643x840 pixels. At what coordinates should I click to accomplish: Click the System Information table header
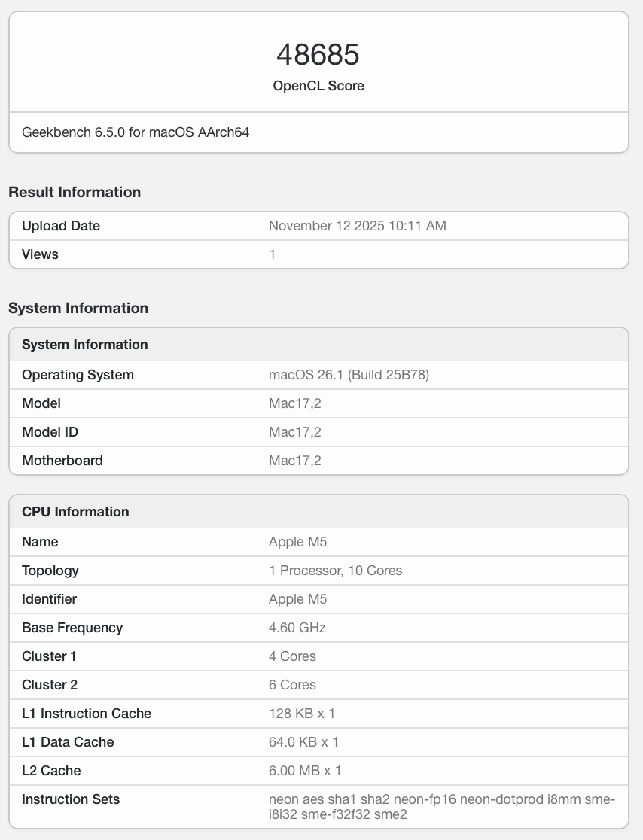click(x=84, y=345)
